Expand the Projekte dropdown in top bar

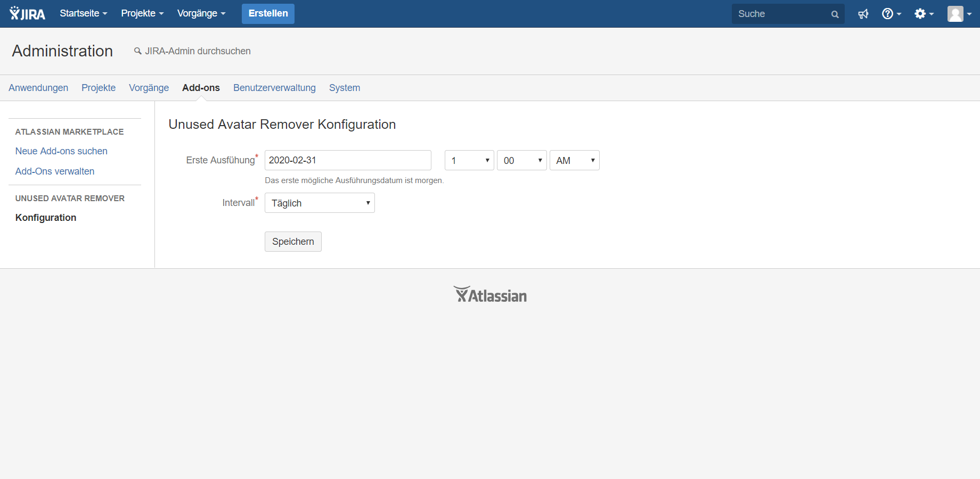coord(142,13)
